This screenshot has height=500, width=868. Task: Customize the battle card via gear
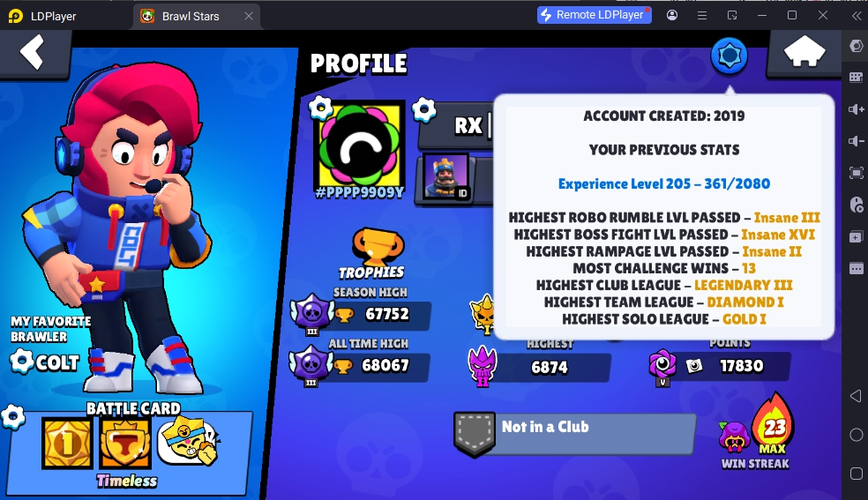pos(12,416)
